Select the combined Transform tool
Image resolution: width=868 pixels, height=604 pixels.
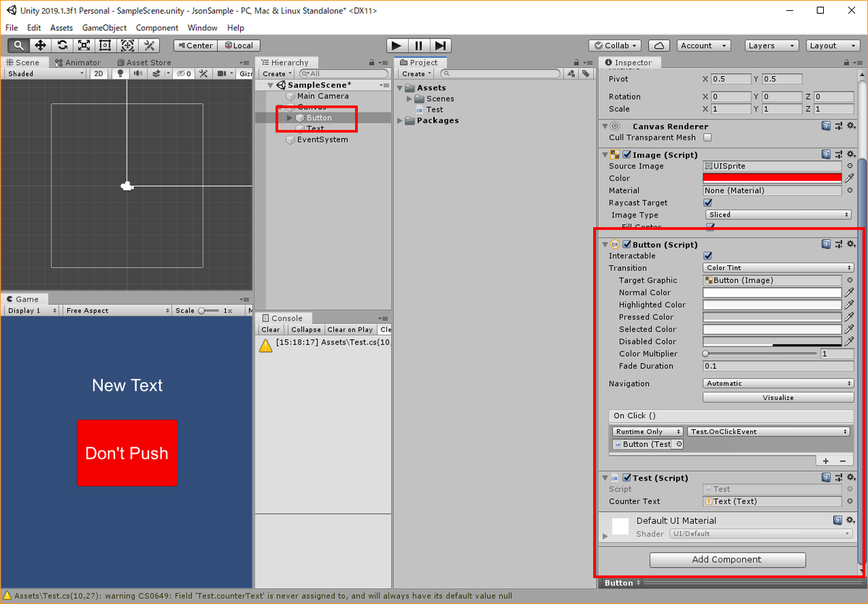(127, 46)
